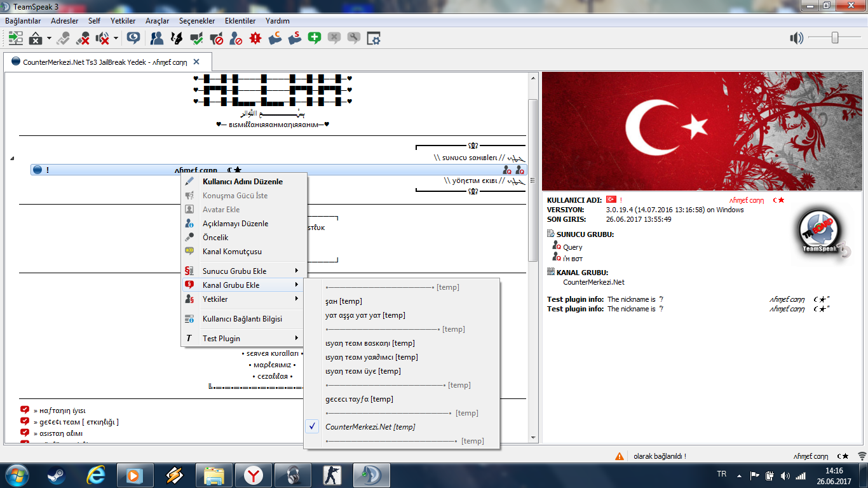Click the green plus chat bubble icon
Screen dimensions: 868x488
tap(315, 38)
